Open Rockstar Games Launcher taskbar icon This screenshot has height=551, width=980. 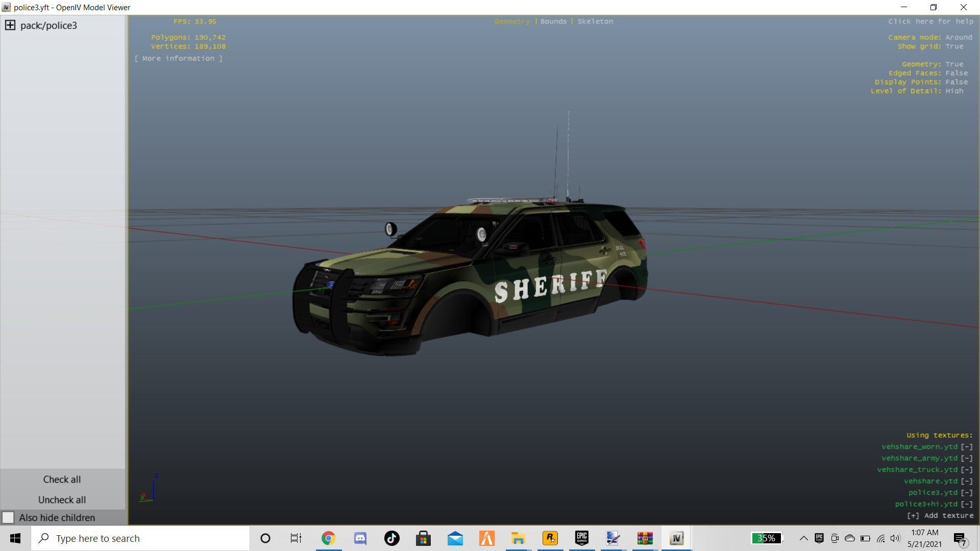(550, 538)
